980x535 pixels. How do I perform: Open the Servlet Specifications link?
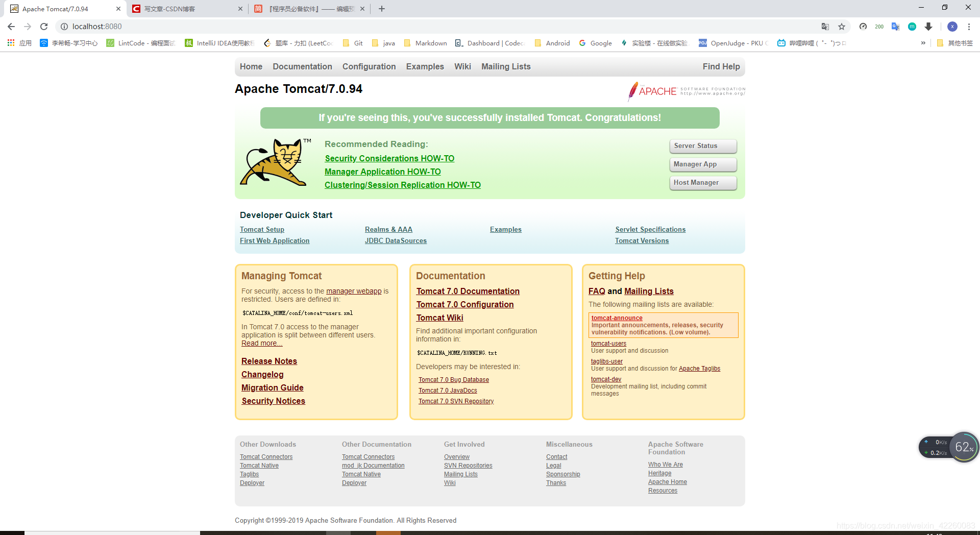[650, 229]
